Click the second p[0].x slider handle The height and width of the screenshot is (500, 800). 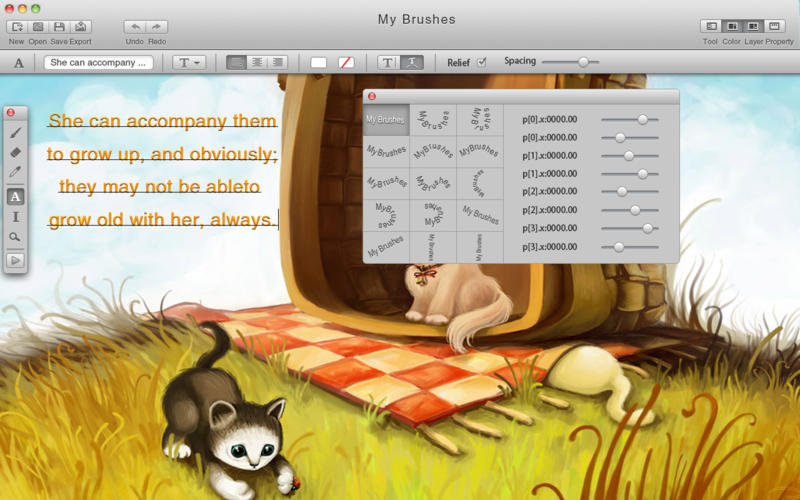click(x=620, y=138)
